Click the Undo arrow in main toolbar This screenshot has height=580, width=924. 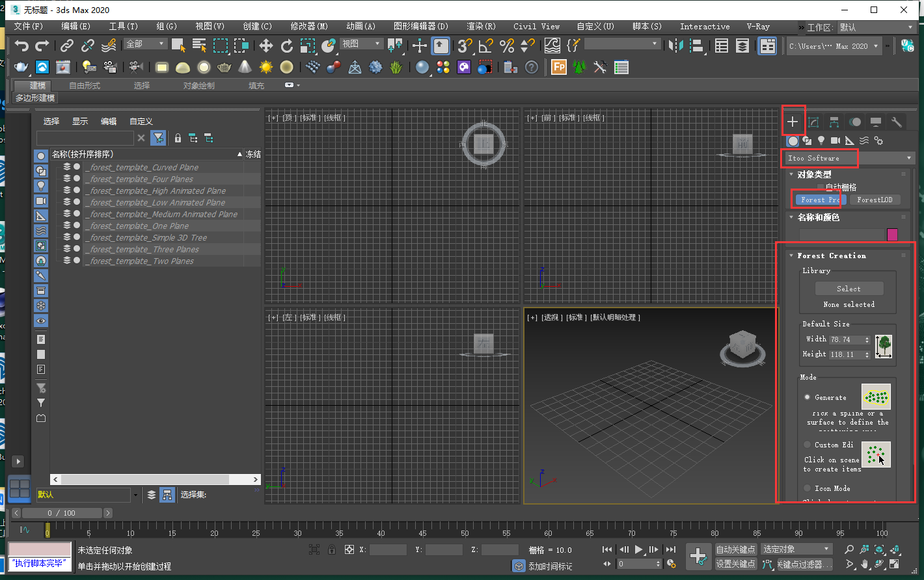coord(22,46)
